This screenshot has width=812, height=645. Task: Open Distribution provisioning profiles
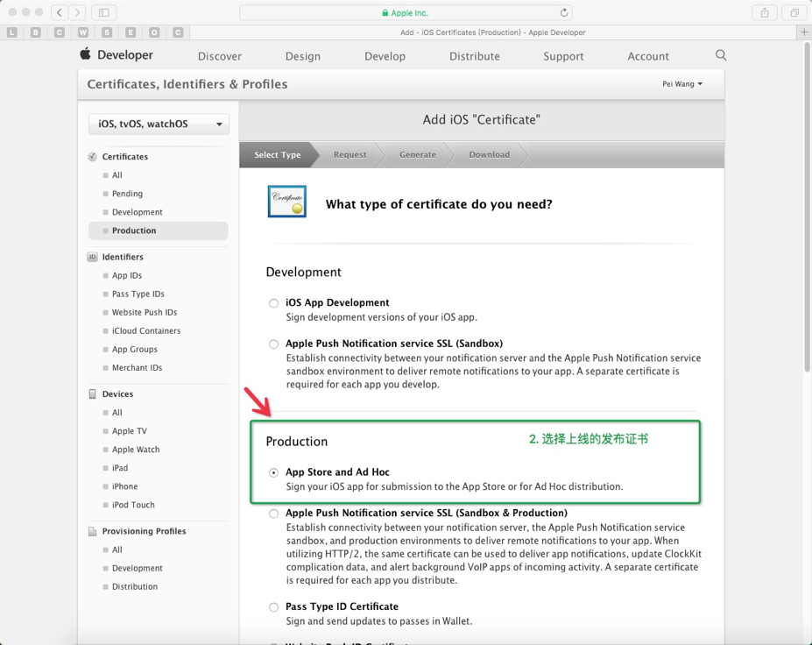(x=135, y=587)
